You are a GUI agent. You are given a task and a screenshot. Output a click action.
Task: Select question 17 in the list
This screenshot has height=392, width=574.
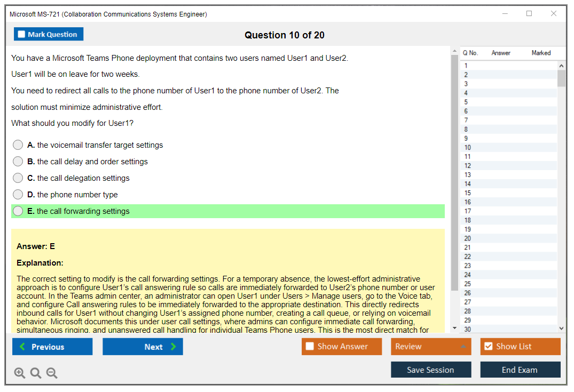pos(509,211)
